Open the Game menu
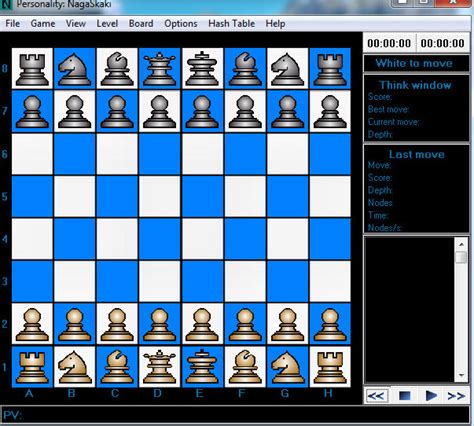474x426 pixels. click(x=43, y=24)
